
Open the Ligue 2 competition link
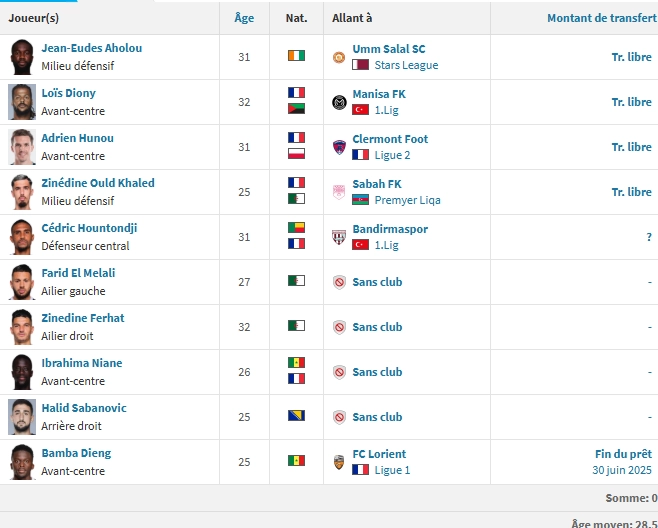[392, 155]
